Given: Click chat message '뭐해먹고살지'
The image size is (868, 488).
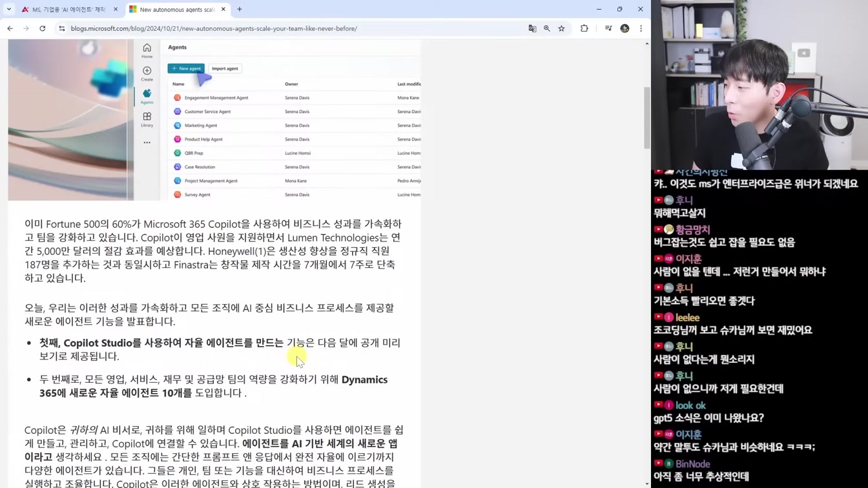Looking at the screenshot, I should pyautogui.click(x=679, y=213).
